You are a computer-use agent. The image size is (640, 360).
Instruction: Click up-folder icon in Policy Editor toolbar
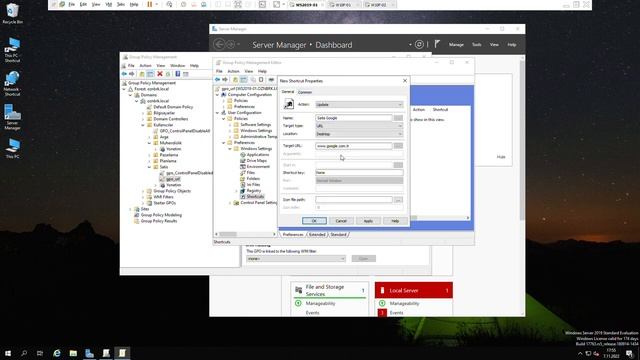pyautogui.click(x=235, y=80)
